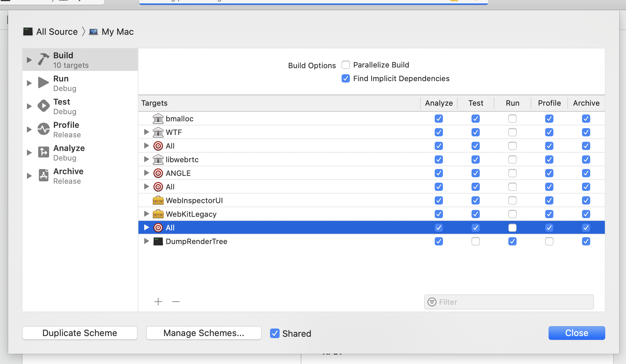
Task: Enable Run for the WTF target
Action: pyautogui.click(x=512, y=132)
